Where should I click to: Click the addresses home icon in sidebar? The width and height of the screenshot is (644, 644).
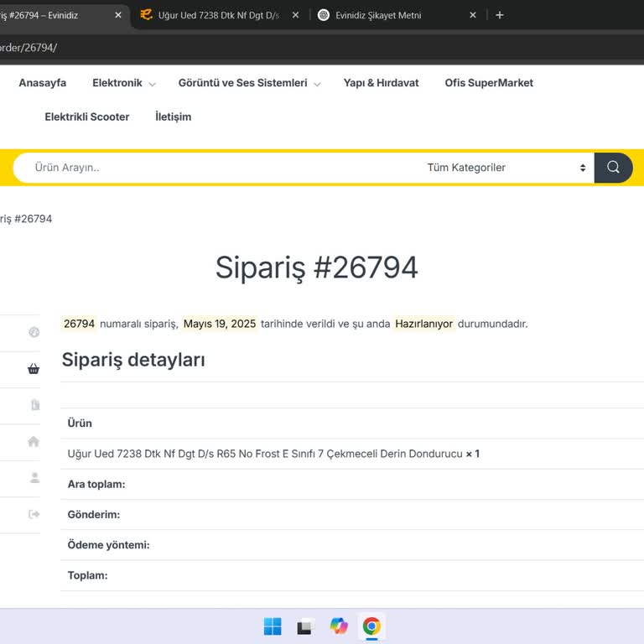point(34,441)
